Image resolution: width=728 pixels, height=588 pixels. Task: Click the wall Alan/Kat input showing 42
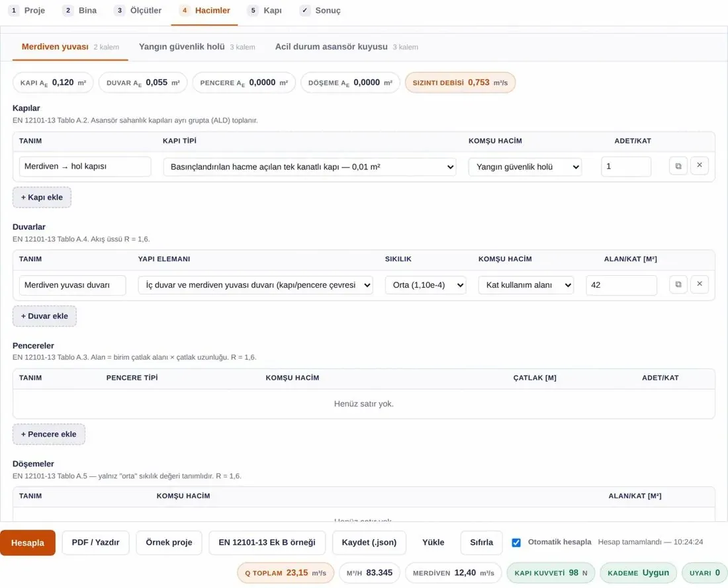click(621, 285)
